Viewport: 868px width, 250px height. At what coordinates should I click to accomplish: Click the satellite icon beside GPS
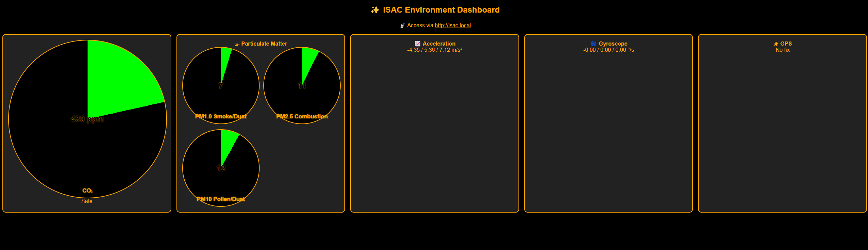(x=776, y=44)
